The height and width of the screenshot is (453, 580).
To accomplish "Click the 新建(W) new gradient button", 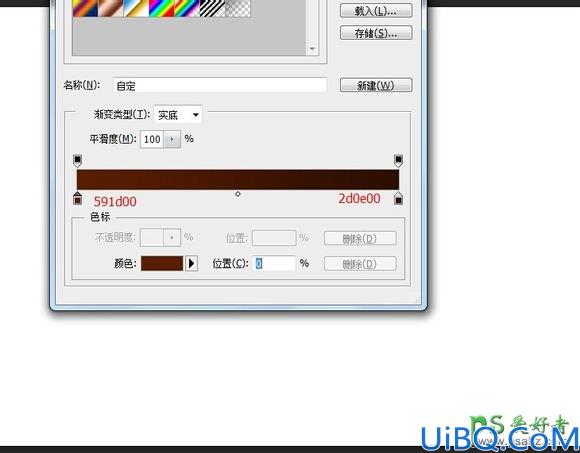I will coord(376,85).
